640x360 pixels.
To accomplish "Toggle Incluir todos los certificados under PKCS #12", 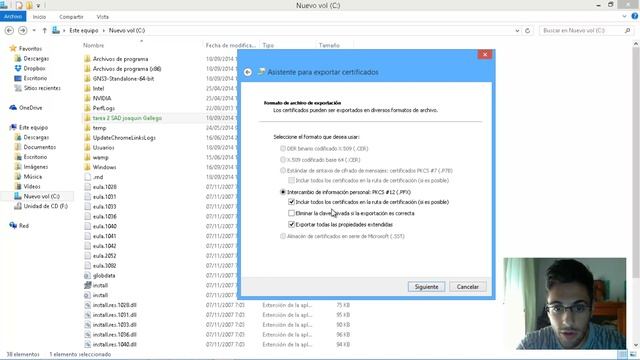I will [291, 202].
